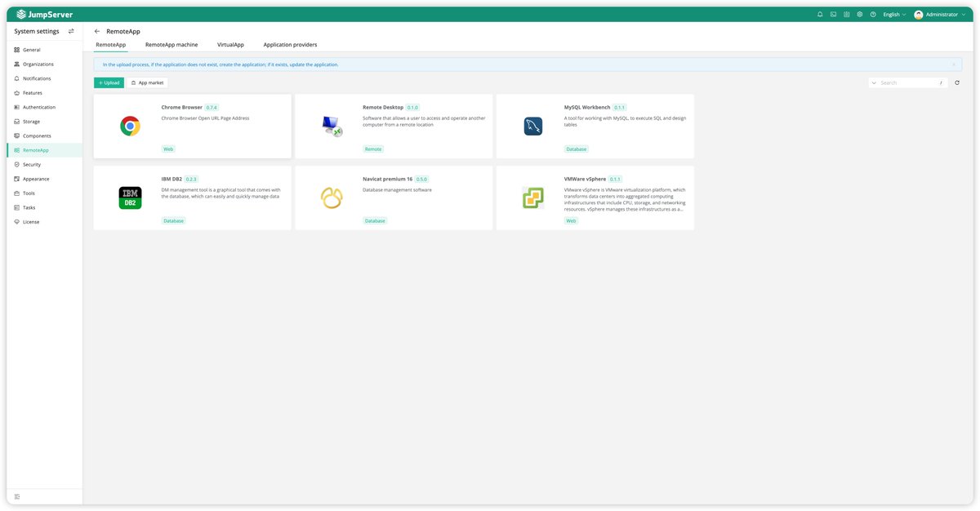Open the IBM DB2 app icon

tap(130, 198)
